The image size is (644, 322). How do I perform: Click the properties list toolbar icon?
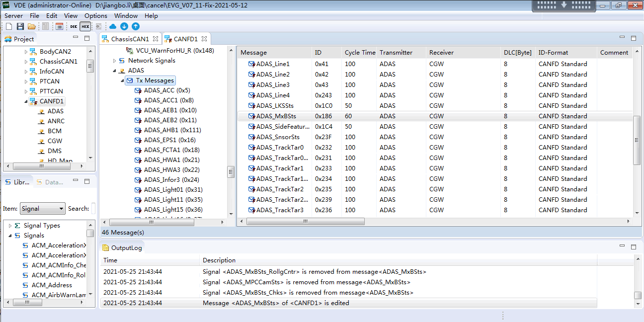[46, 26]
